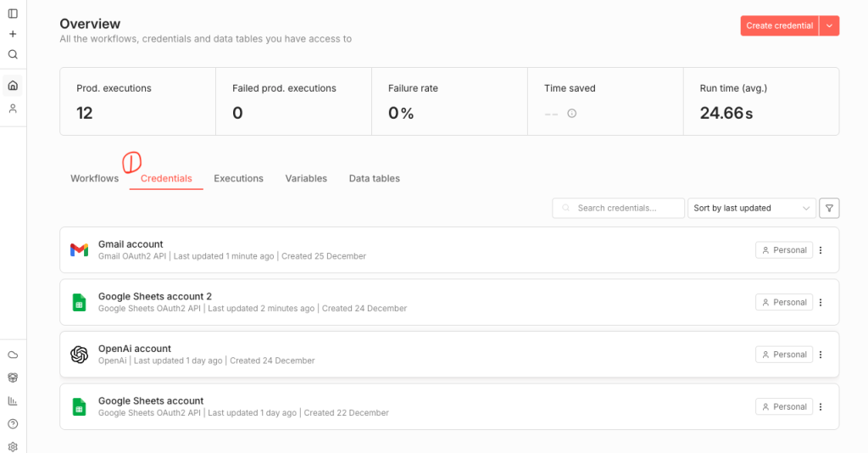
Task: Expand the Create credential dropdown arrow
Action: coord(830,25)
